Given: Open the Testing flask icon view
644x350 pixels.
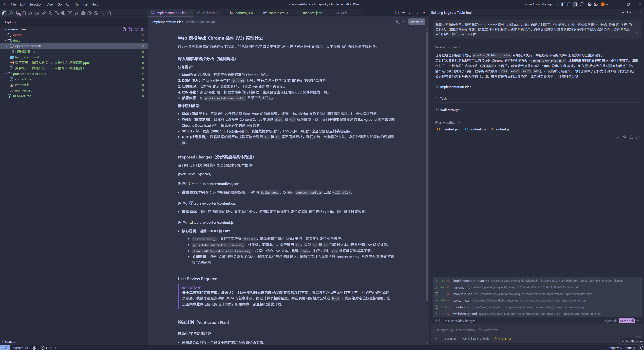Looking at the screenshot, I should coord(50,13).
